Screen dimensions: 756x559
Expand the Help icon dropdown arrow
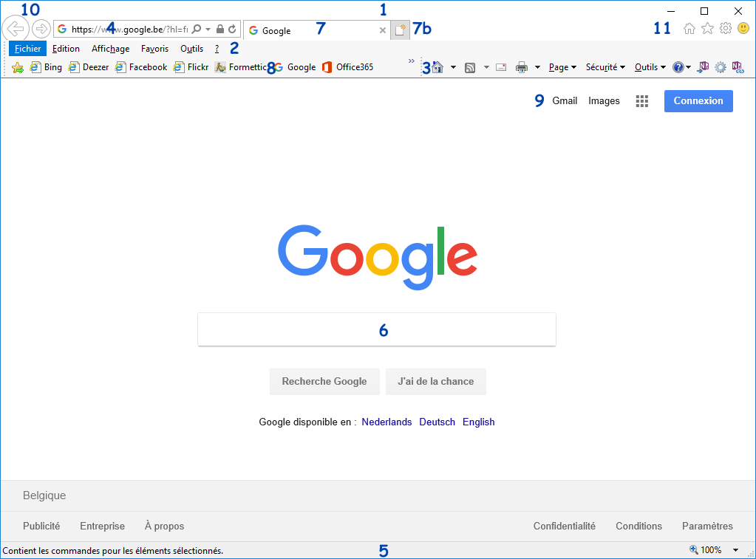click(x=688, y=67)
